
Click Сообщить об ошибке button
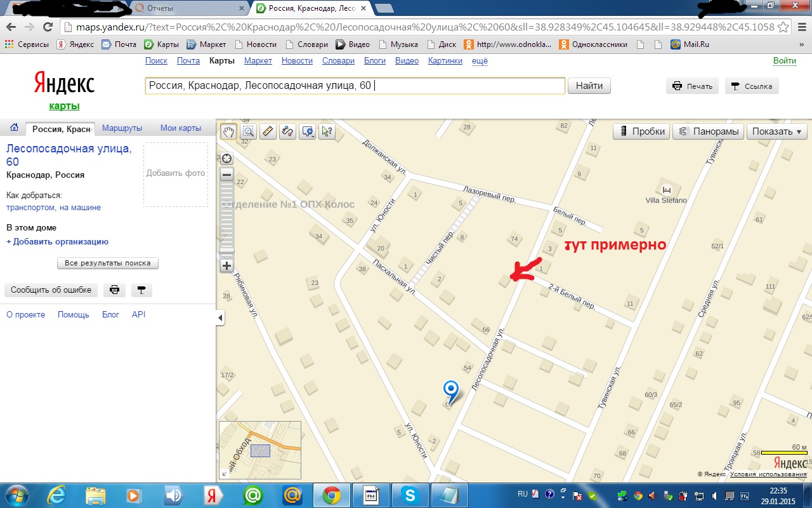51,290
